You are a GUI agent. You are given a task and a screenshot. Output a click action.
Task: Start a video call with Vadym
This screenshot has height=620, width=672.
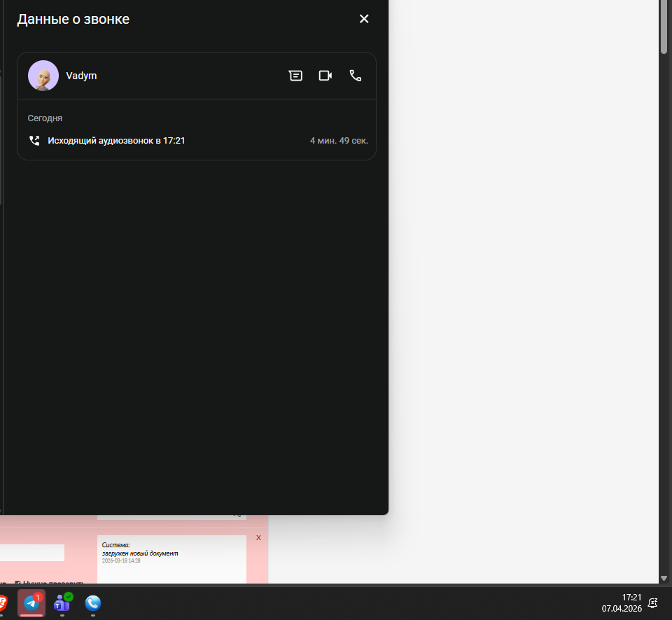tap(325, 76)
